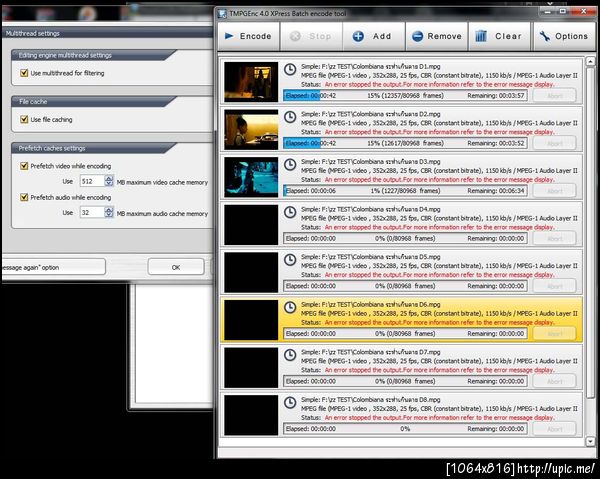The width and height of the screenshot is (600, 479).
Task: Click the clock icon for D5.mpg job
Action: click(x=290, y=260)
